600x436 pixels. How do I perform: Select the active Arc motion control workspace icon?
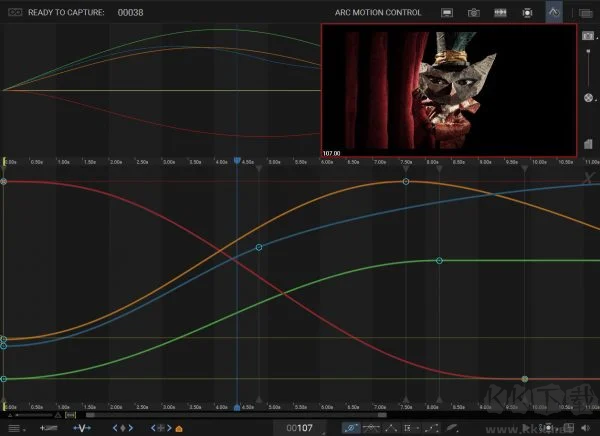pyautogui.click(x=554, y=12)
